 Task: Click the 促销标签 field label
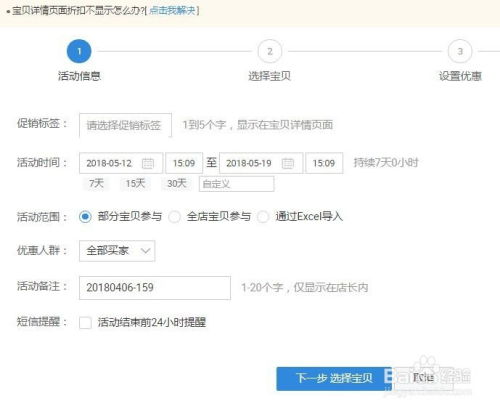42,123
